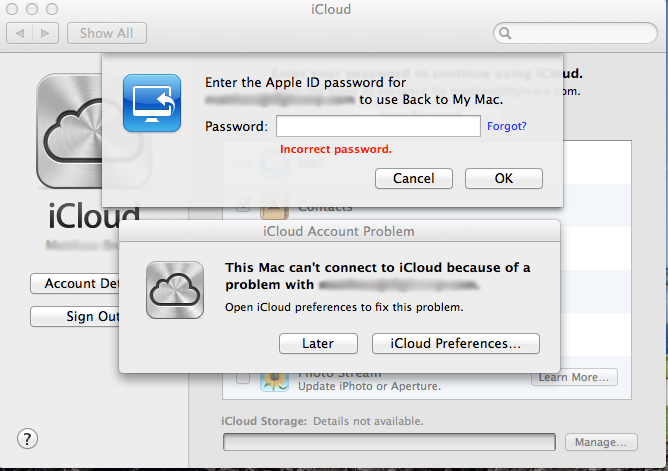The width and height of the screenshot is (668, 471).
Task: Click the large iCloud logo in sidebar
Action: [x=69, y=131]
